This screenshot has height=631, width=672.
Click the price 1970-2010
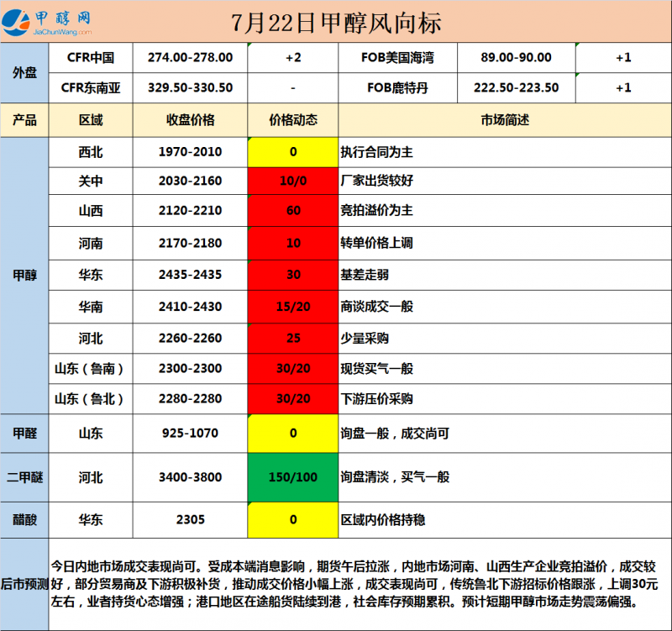point(191,152)
